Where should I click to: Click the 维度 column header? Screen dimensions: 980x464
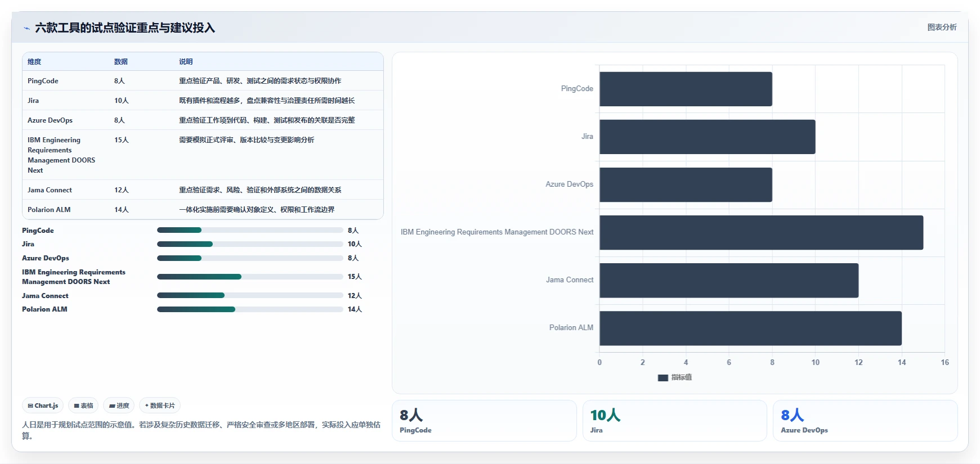tap(34, 62)
